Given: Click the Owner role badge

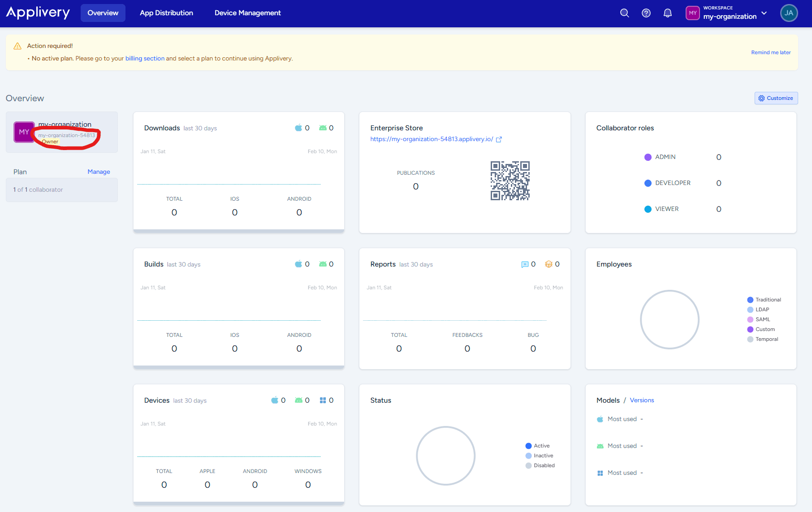Looking at the screenshot, I should point(50,142).
